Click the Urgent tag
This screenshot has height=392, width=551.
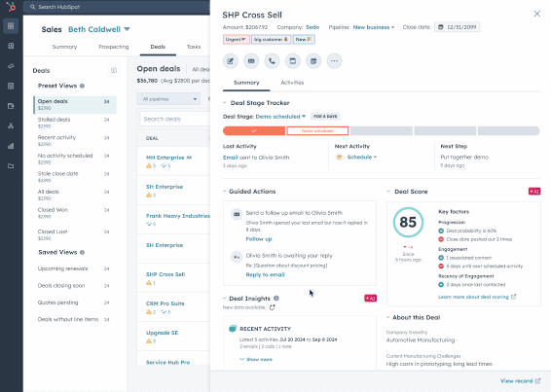point(237,39)
